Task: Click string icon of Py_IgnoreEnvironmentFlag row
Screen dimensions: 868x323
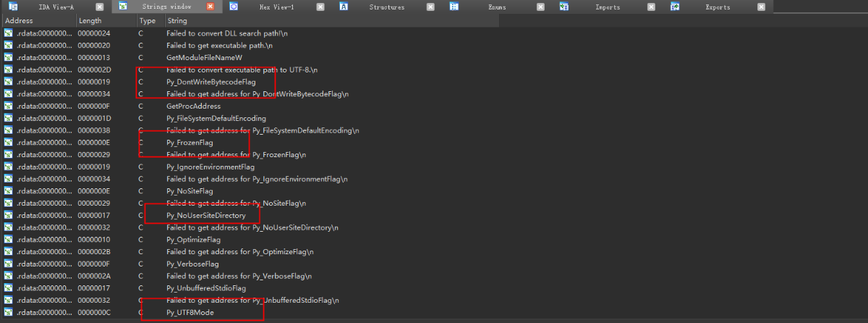Action: (8, 167)
